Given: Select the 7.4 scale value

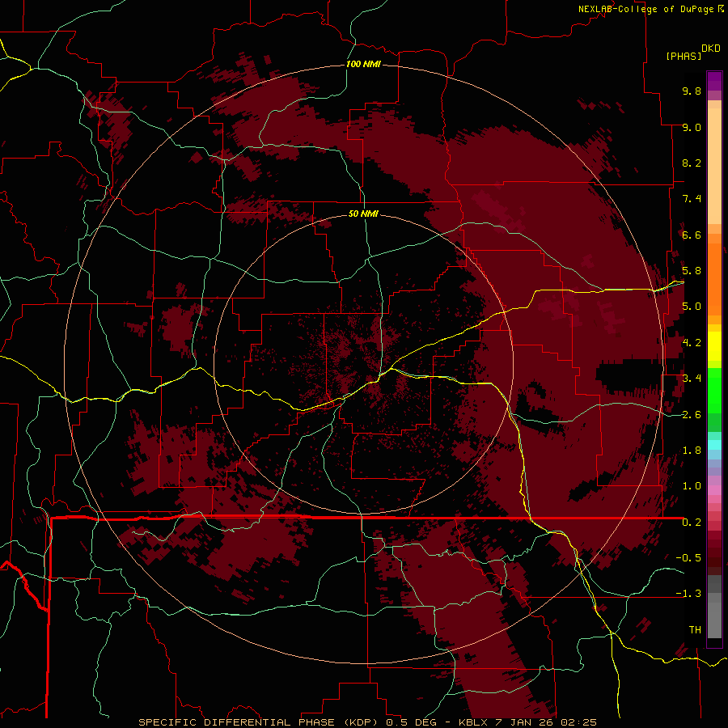Looking at the screenshot, I should pyautogui.click(x=692, y=199).
